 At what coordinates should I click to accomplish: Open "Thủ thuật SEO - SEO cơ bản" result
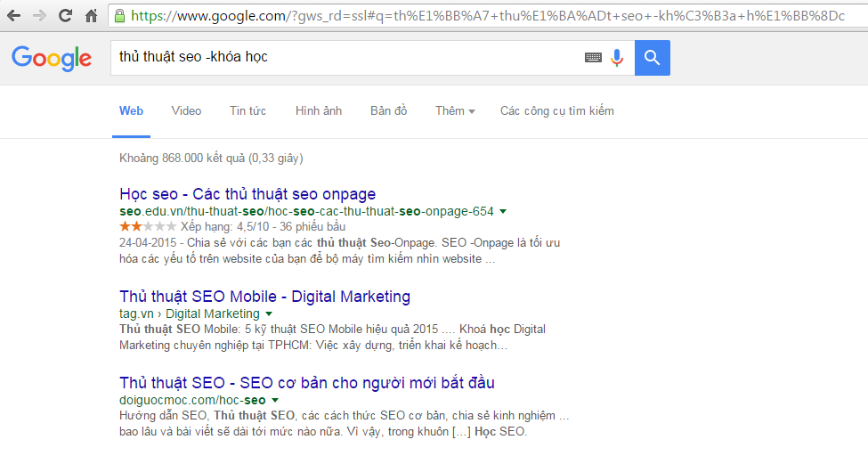[306, 383]
